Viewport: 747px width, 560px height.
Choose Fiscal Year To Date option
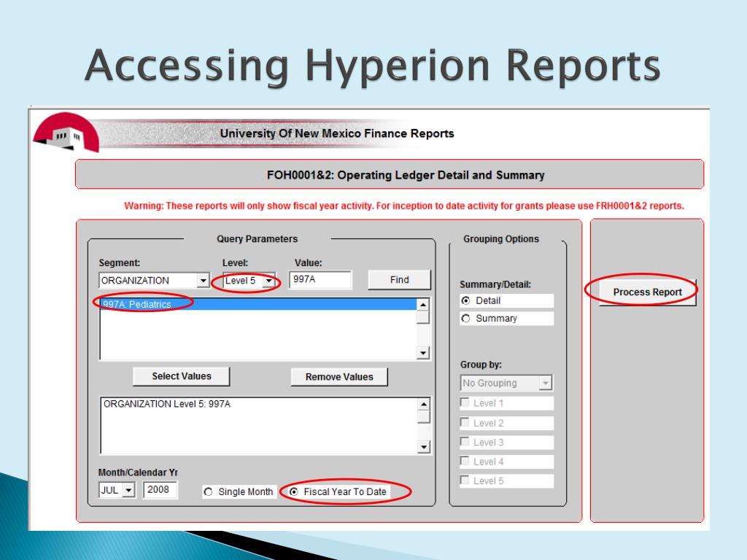coord(294,491)
